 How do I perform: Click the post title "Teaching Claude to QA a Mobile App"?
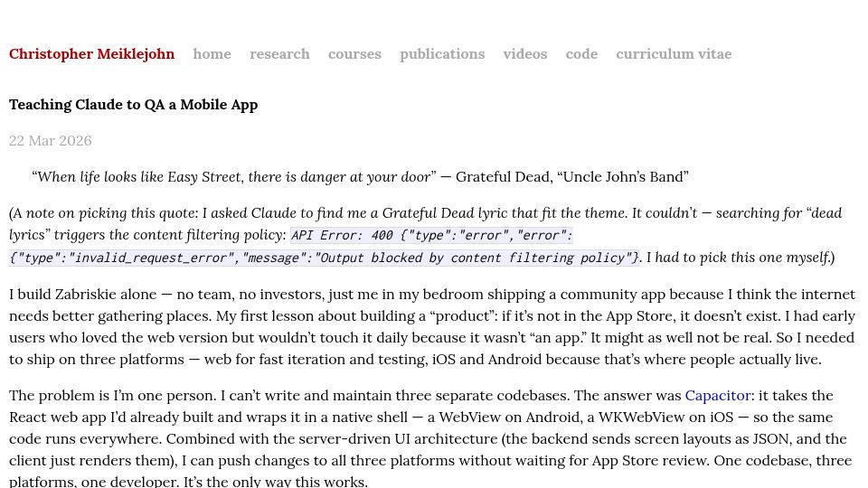tap(134, 105)
